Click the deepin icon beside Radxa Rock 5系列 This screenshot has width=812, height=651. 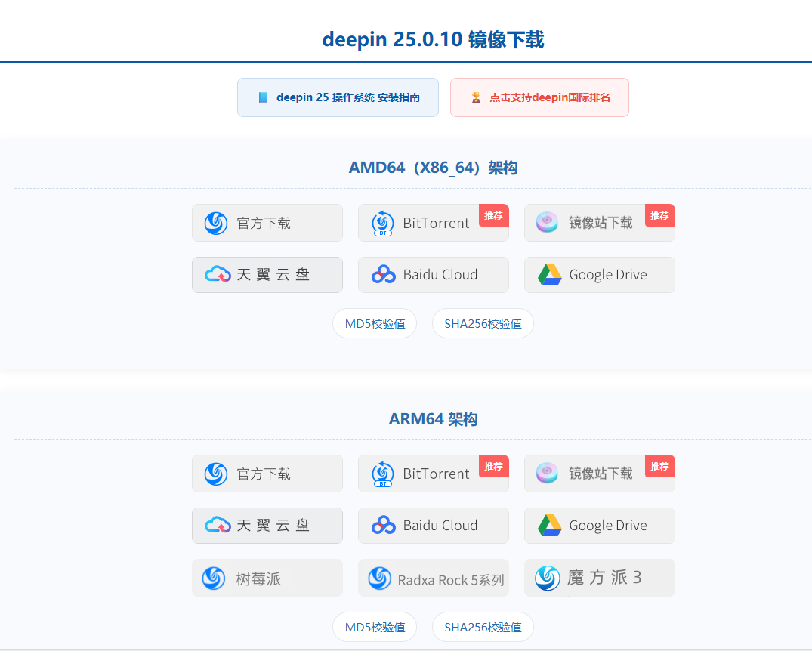pyautogui.click(x=380, y=578)
